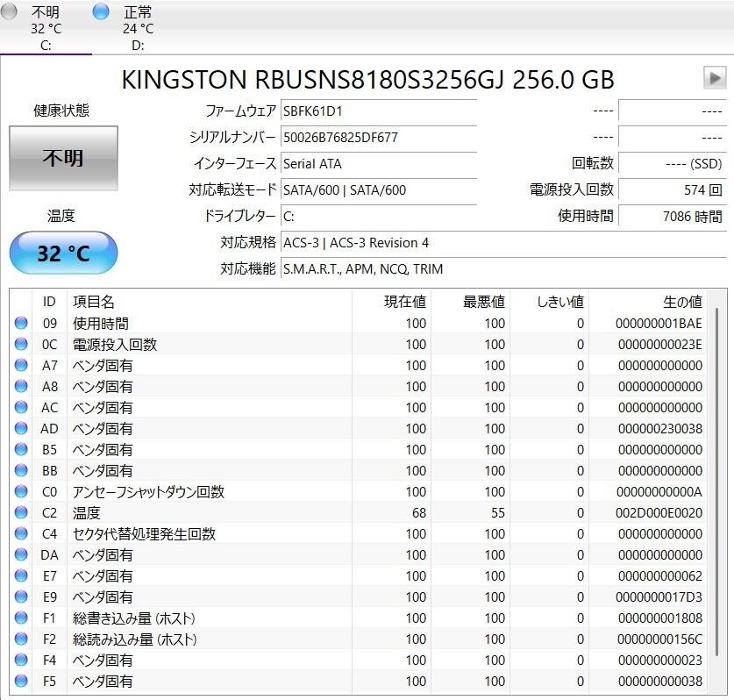
Task: Click the status orb for attribute F2
Action: [21, 639]
